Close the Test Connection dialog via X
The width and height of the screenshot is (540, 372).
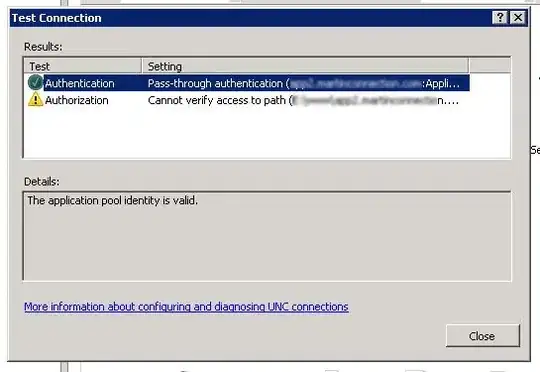(x=518, y=17)
